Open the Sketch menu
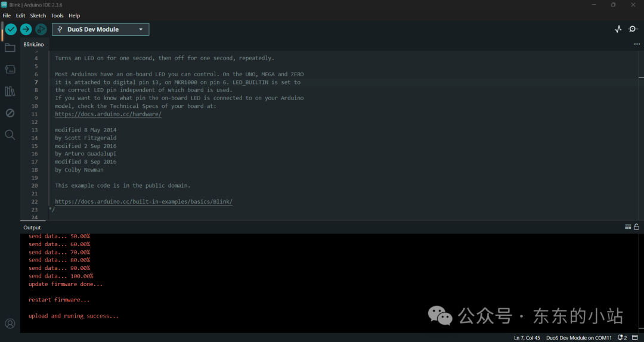 coord(38,15)
